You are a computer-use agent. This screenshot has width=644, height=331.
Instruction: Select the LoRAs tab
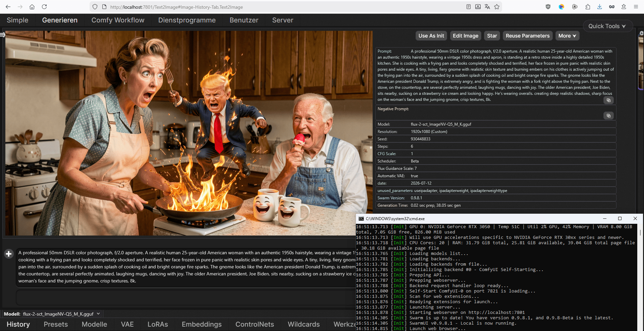(x=158, y=324)
